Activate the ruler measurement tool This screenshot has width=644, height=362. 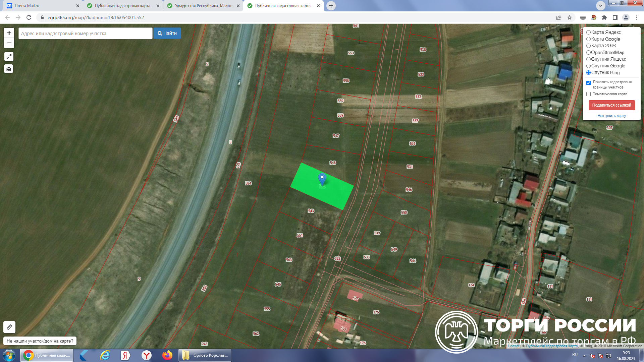coord(9,327)
